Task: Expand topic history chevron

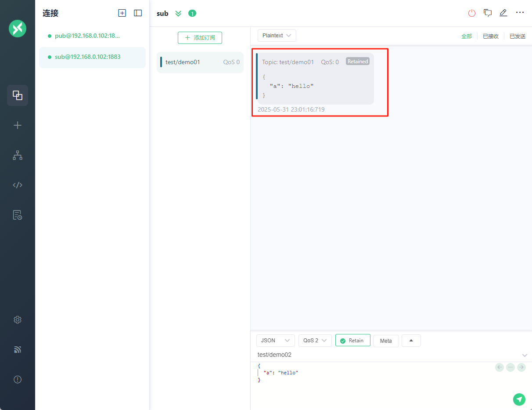Action: pos(525,355)
